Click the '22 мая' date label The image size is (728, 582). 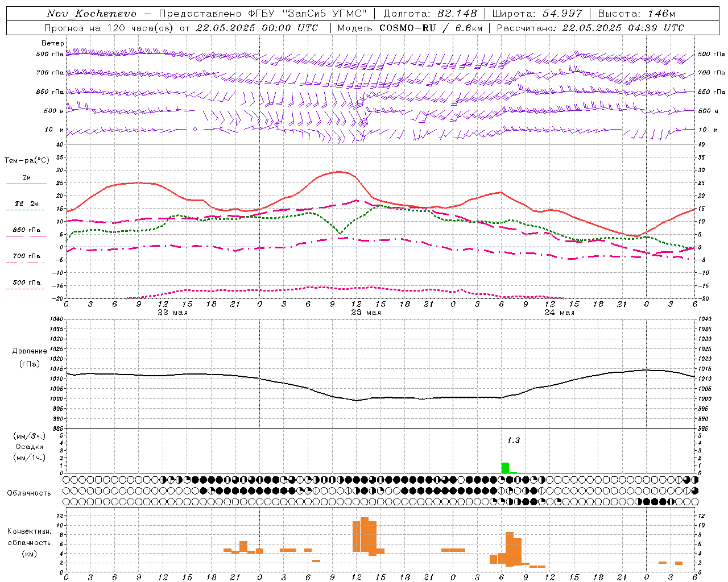click(x=173, y=313)
